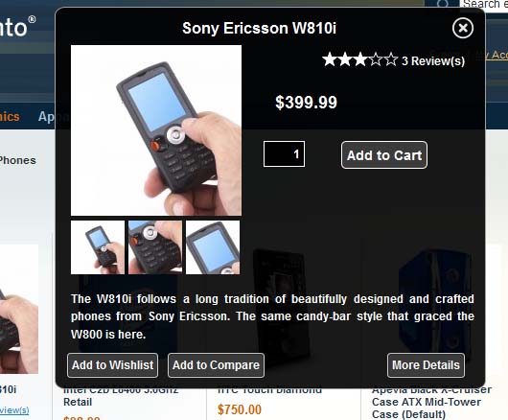Click the Sony Ericsson W810i title
This screenshot has height=420, width=508.
[259, 28]
